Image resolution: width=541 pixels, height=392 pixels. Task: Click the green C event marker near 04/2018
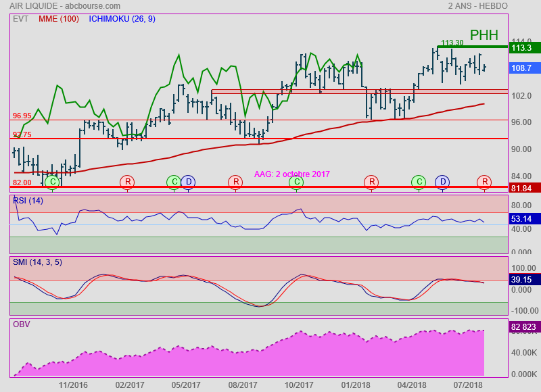tap(419, 182)
